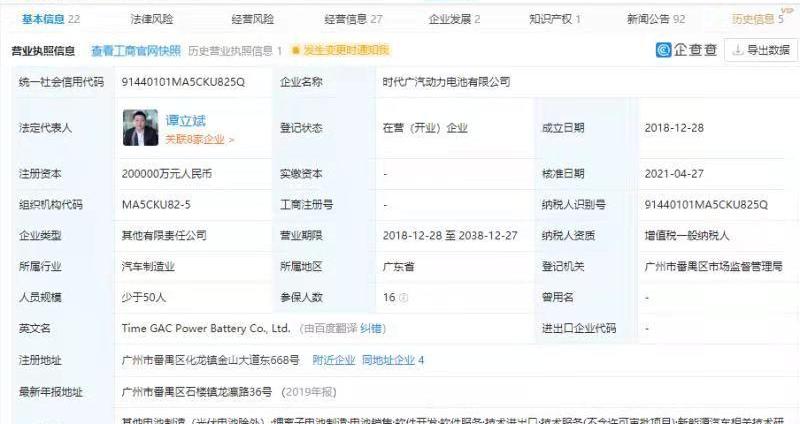
Task: Click 发生变更时通知我 notification link
Action: click(x=346, y=50)
